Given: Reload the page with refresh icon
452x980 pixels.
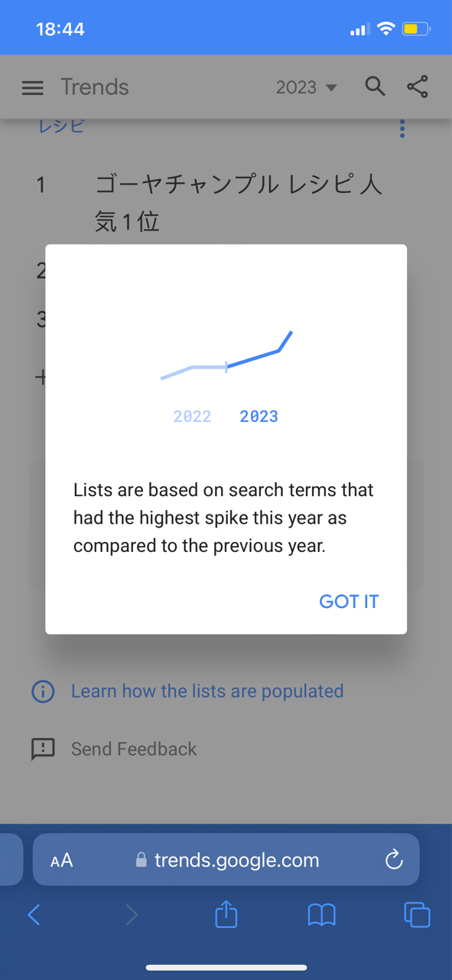Looking at the screenshot, I should pos(394,860).
